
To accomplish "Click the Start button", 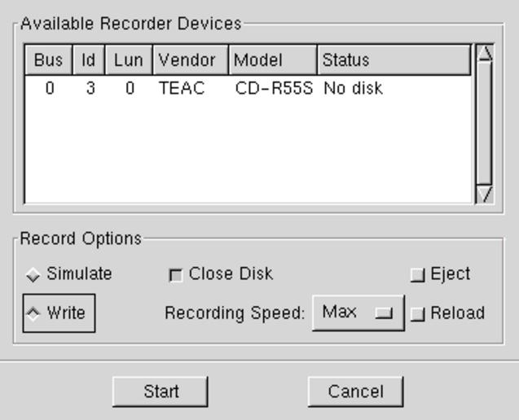I will 161,392.
